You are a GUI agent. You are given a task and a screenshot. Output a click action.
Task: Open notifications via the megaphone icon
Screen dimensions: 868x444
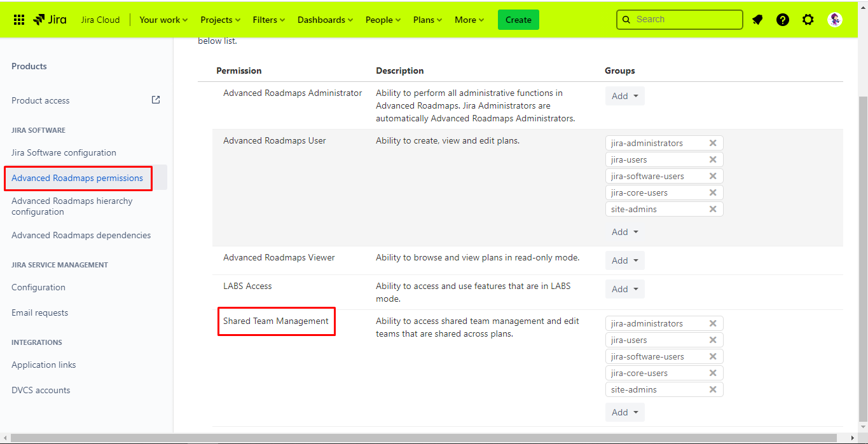click(x=757, y=20)
